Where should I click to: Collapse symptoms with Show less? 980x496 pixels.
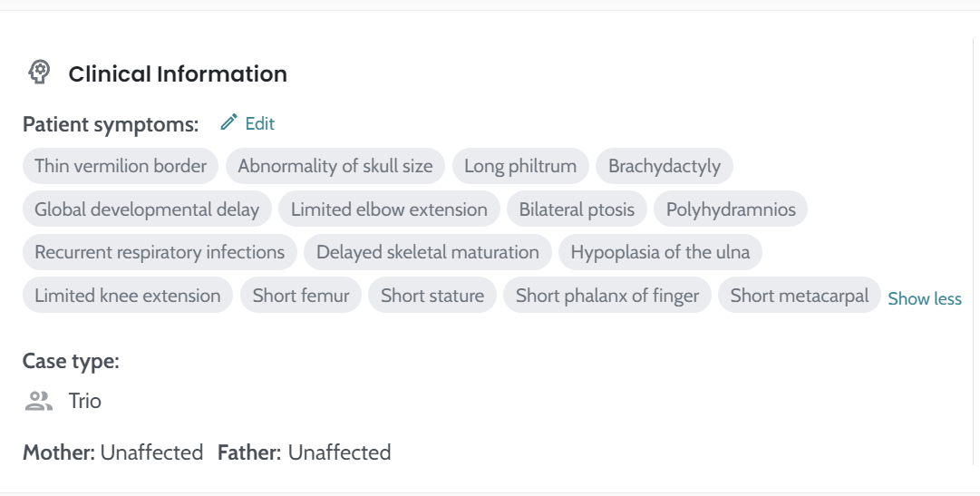925,298
